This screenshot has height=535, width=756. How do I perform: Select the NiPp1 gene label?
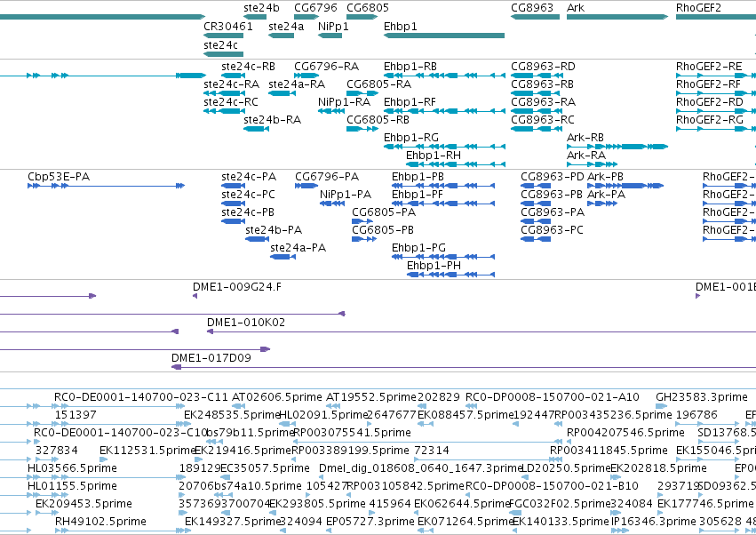coord(333,27)
